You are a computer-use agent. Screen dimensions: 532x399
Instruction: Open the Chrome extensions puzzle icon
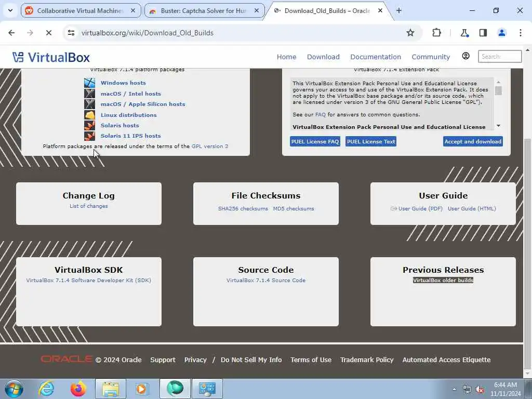pos(436,33)
